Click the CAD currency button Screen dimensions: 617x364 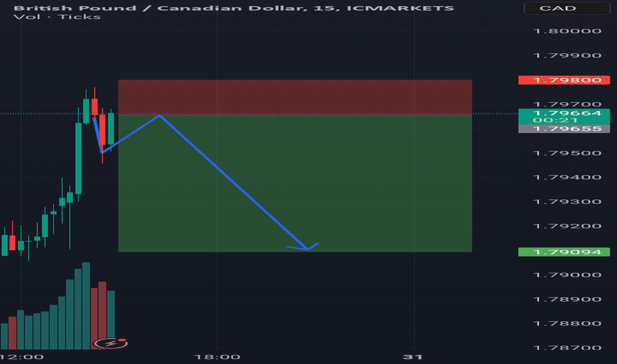pyautogui.click(x=567, y=8)
